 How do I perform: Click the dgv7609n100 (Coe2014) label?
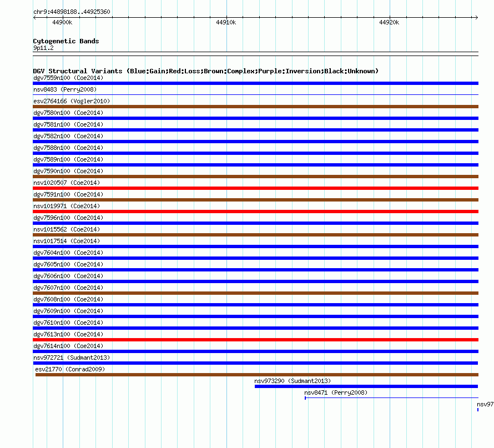coord(68,311)
